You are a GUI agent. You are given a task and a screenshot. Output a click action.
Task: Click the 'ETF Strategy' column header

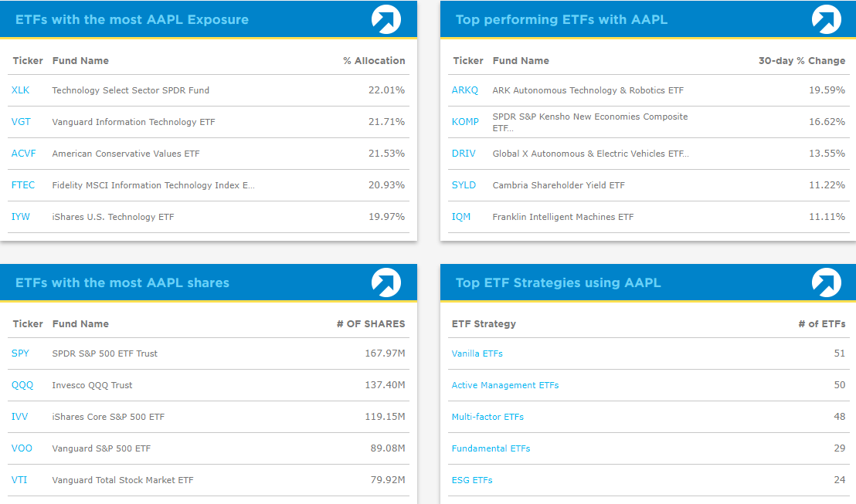[x=484, y=324]
